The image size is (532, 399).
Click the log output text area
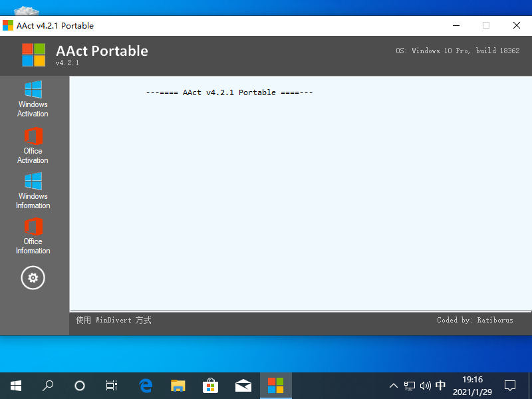[x=299, y=199]
